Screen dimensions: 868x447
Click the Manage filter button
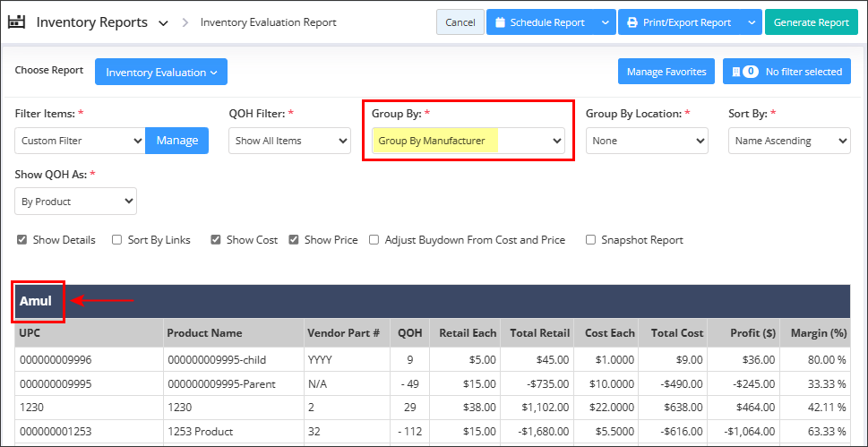[177, 141]
